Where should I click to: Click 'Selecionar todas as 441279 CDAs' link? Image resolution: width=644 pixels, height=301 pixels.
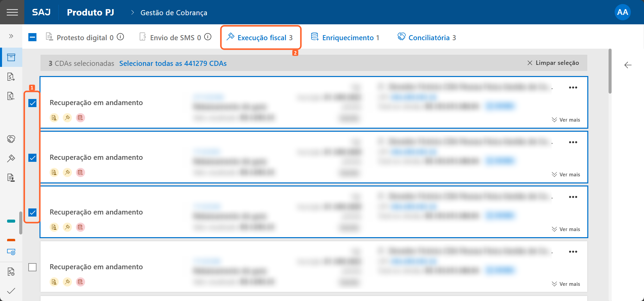(173, 64)
